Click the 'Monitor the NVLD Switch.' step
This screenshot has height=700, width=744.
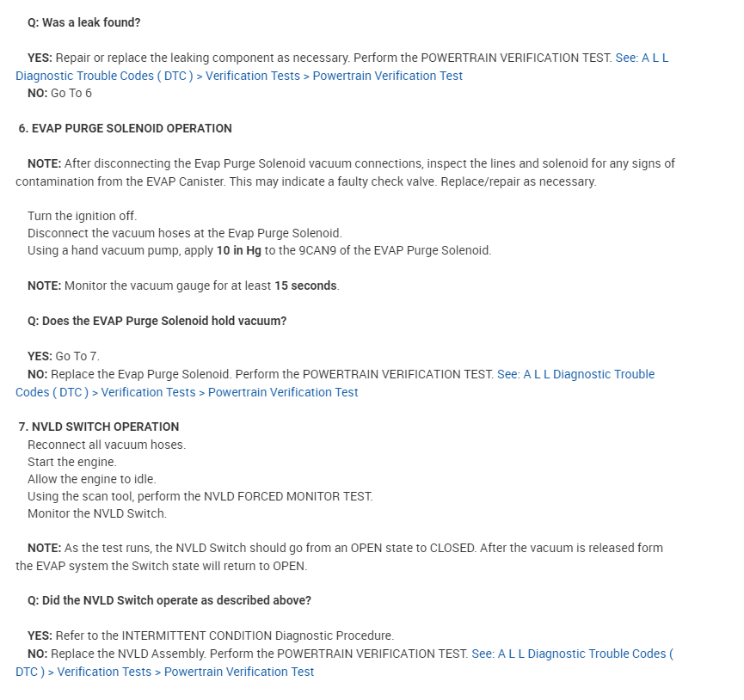(x=97, y=513)
